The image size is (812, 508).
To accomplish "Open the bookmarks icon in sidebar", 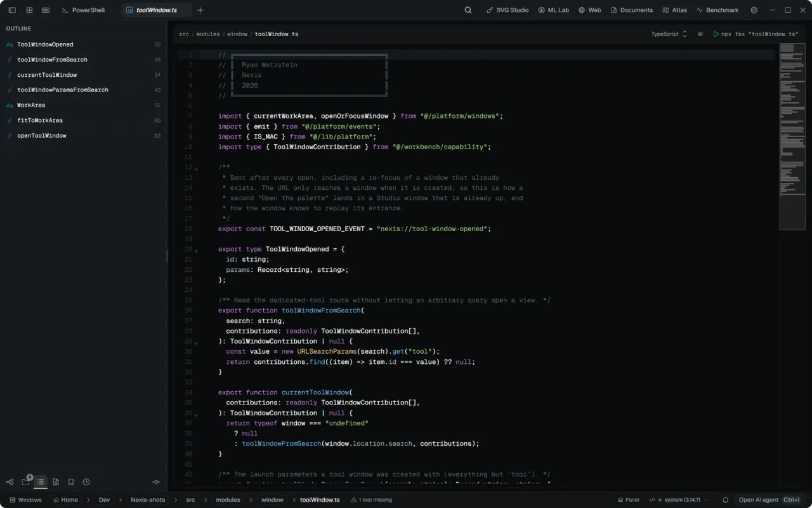I will (x=71, y=482).
